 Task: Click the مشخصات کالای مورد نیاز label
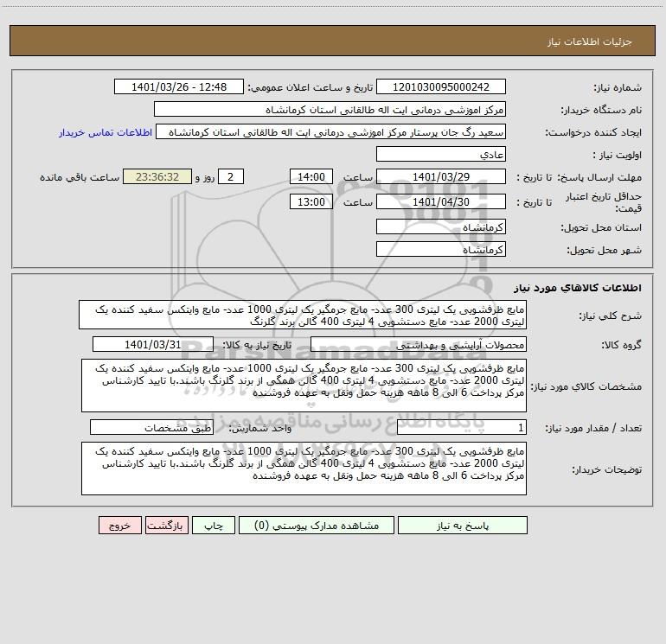(586, 386)
